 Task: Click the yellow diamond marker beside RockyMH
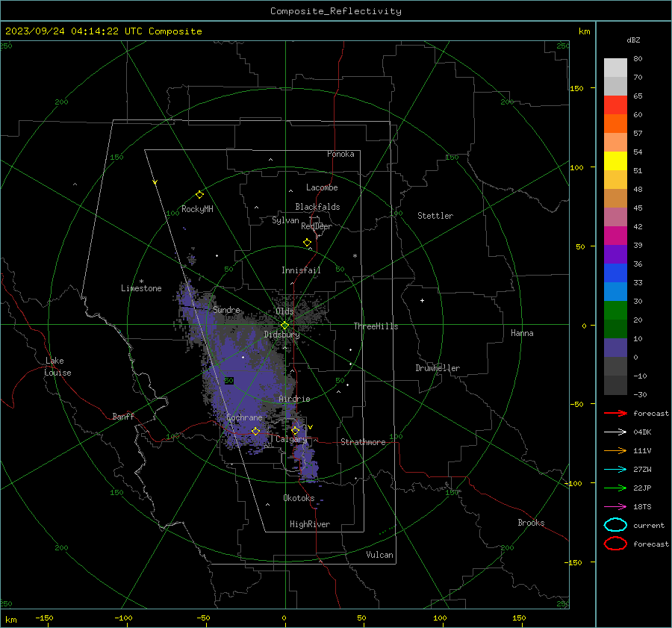point(199,195)
